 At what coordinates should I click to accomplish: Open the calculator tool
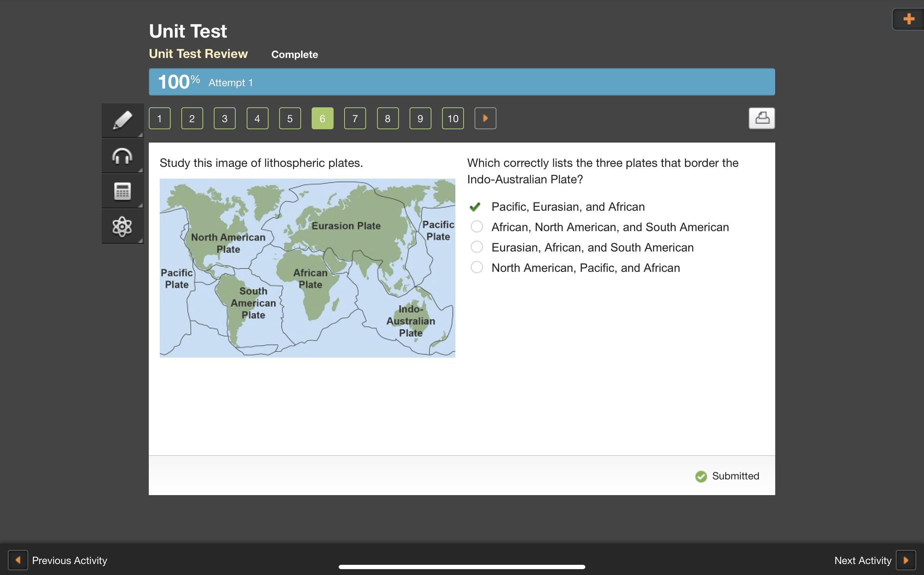[123, 191]
